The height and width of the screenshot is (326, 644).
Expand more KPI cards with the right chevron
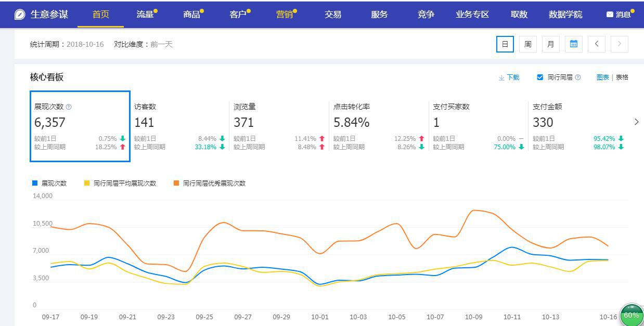pos(637,122)
